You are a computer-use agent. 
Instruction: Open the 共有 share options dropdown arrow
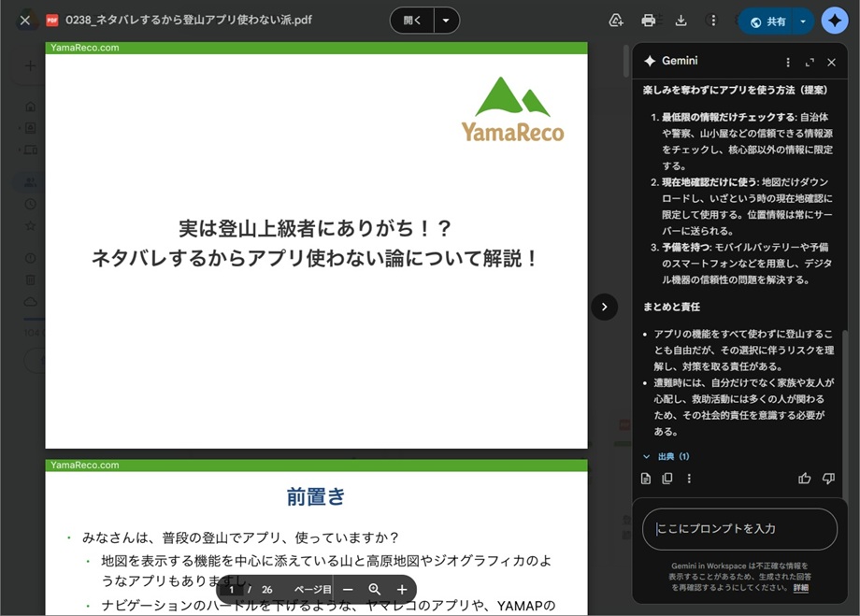803,21
